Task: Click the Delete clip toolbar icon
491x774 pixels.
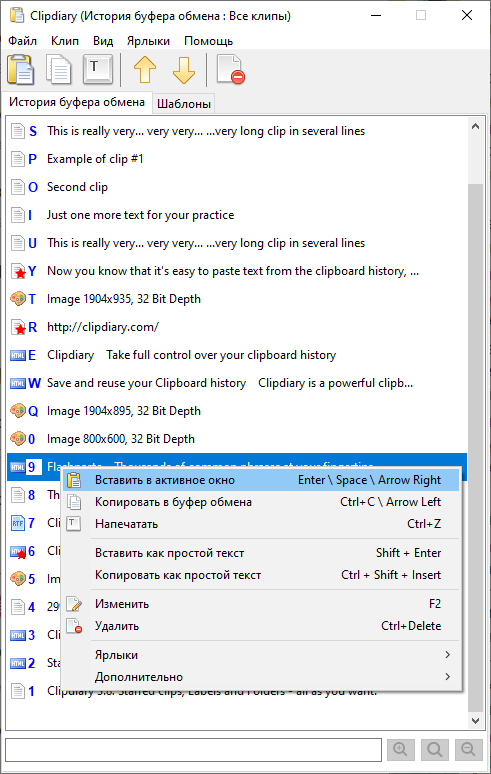Action: pyautogui.click(x=231, y=70)
